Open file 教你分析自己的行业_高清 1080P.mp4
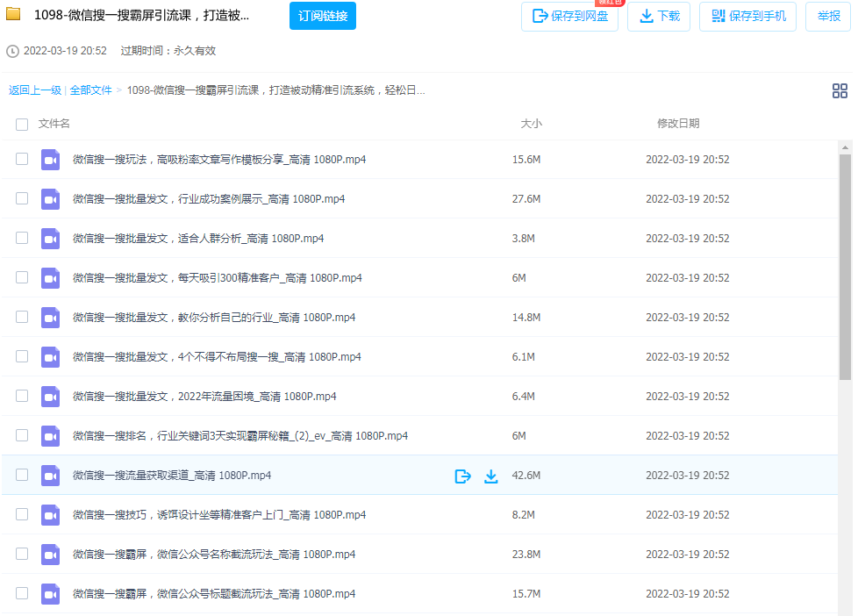Viewport: 858px width, 616px height. coord(214,318)
